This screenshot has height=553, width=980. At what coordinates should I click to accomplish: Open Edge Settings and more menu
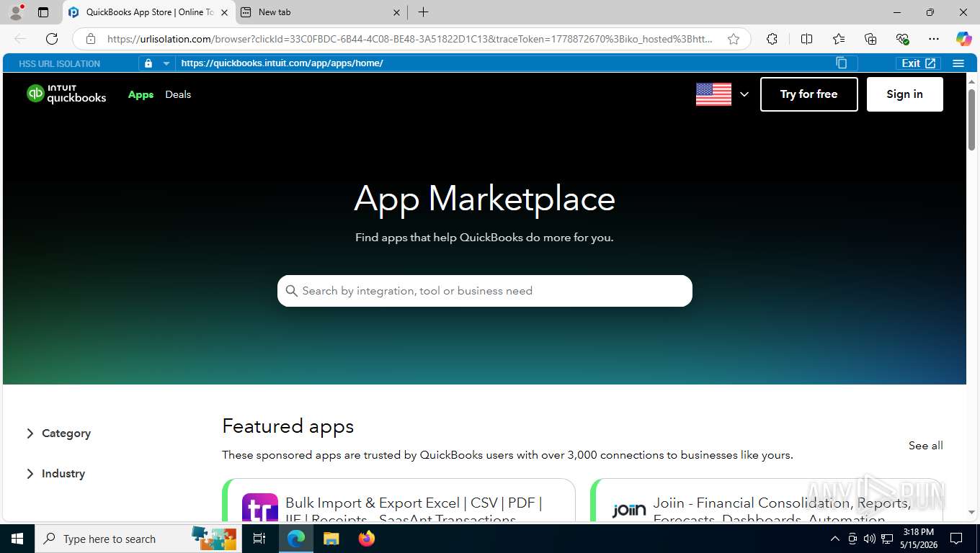point(934,39)
